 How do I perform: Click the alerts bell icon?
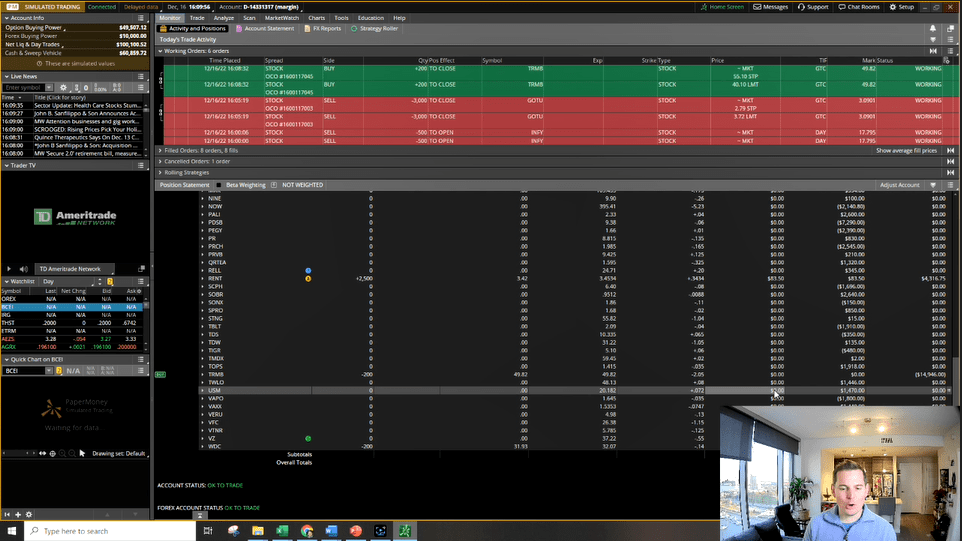coord(934,28)
